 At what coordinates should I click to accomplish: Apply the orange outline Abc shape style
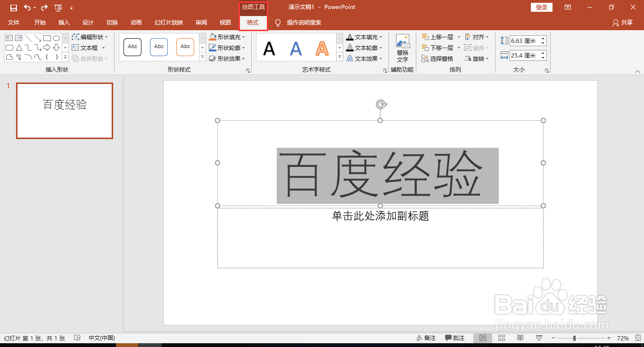[x=185, y=47]
